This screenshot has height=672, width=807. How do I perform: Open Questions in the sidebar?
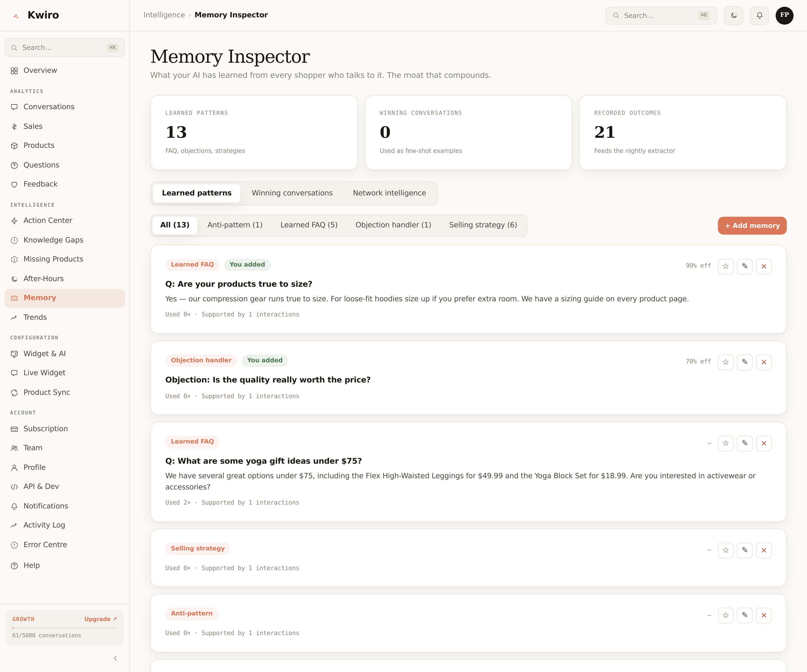pos(64,165)
